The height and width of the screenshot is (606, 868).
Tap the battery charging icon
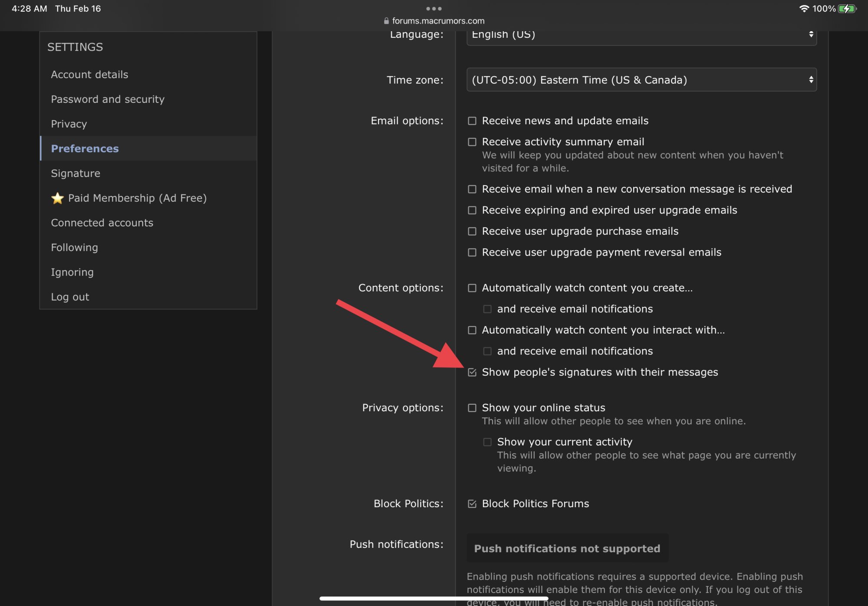point(847,9)
